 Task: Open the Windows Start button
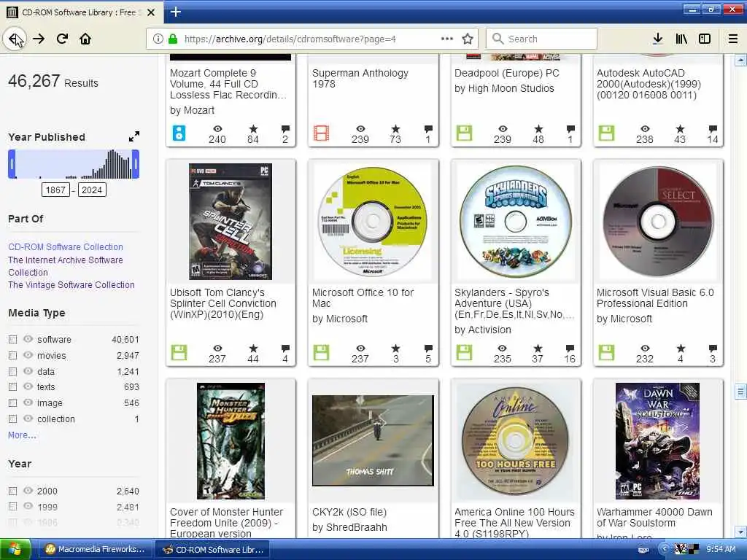15,550
